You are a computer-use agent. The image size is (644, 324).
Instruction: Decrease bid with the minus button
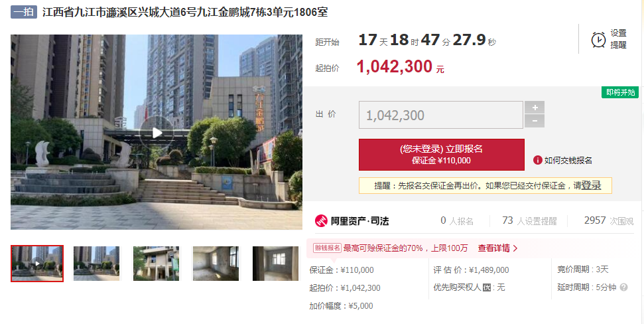535,121
